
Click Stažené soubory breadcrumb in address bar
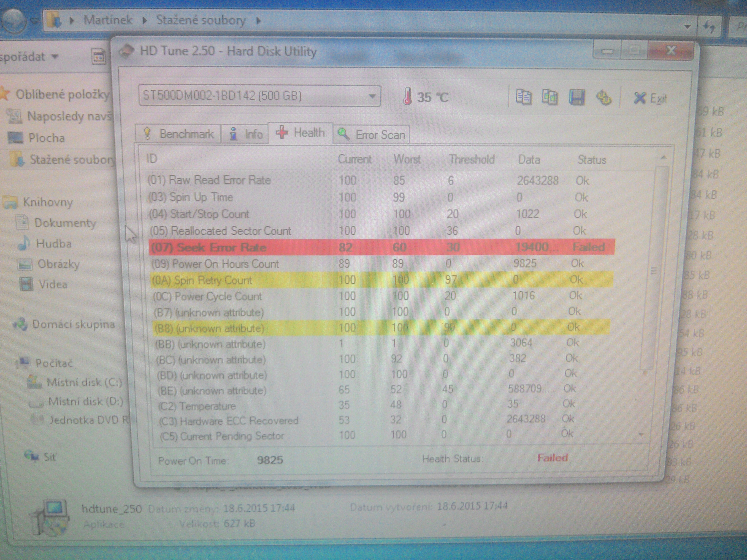point(201,20)
